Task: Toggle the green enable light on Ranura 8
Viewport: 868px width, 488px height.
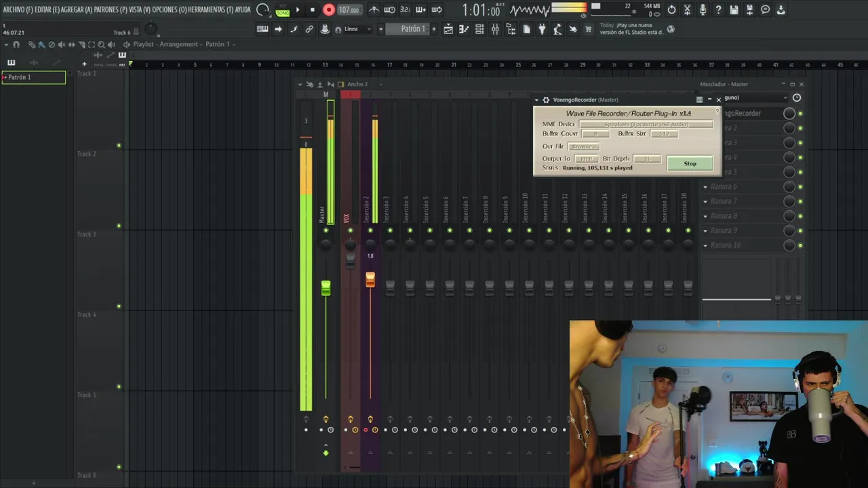Action: tap(800, 216)
